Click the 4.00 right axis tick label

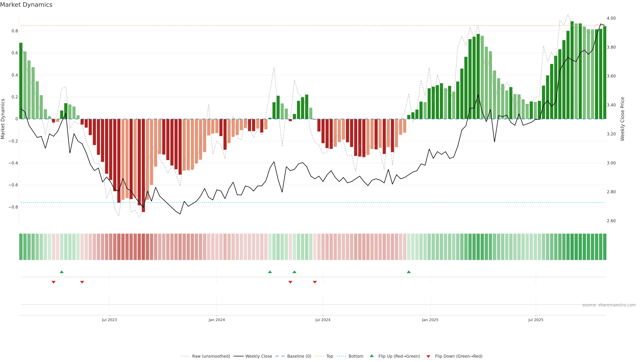[x=611, y=18]
